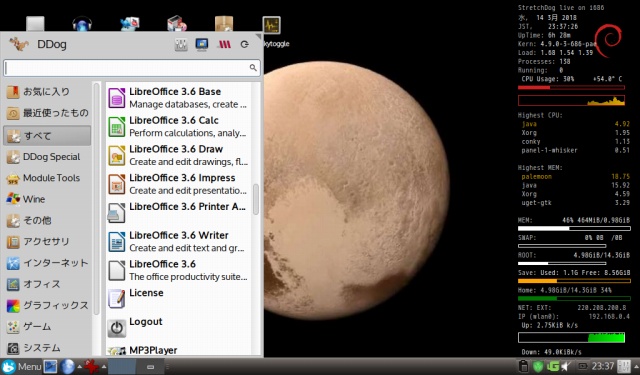
Task: Launch the LibreOffice 3.6 suite entry
Action: [x=178, y=270]
